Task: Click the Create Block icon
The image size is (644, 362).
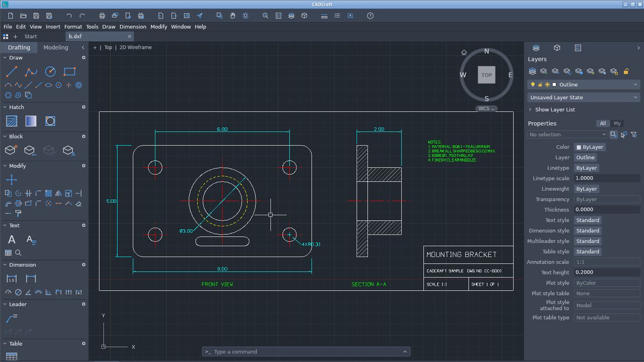Action: [11, 150]
